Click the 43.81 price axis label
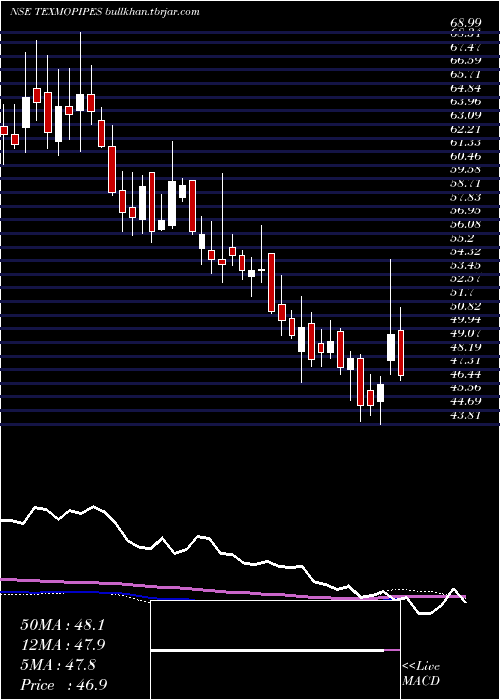This screenshot has width=500, height=700. 465,415
